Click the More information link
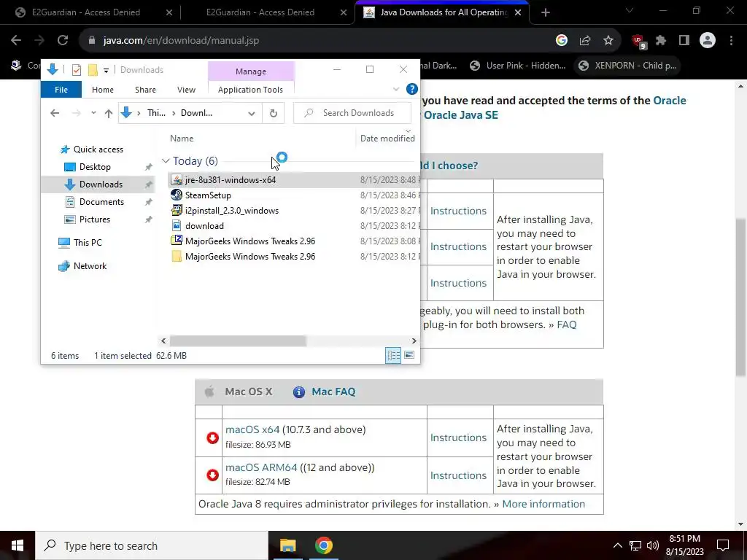This screenshot has width=747, height=560. (543, 504)
